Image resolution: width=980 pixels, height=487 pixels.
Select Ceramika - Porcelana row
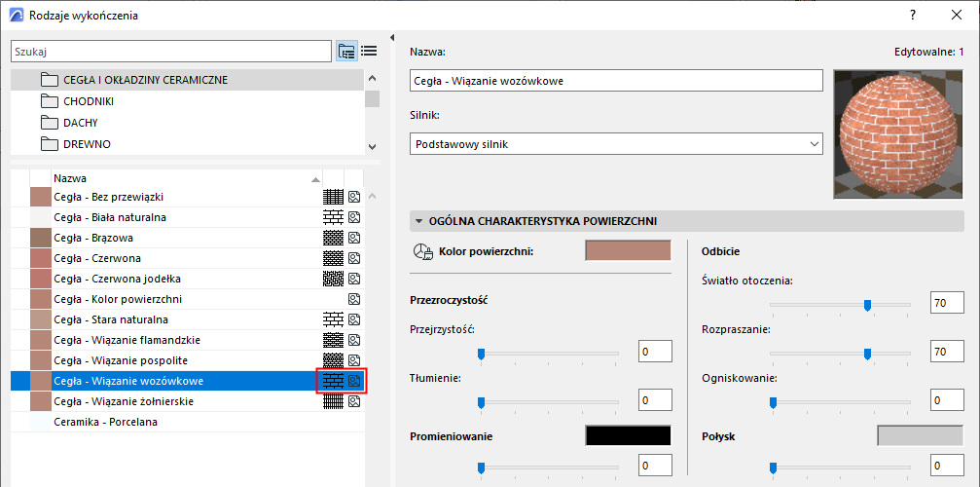(187, 422)
